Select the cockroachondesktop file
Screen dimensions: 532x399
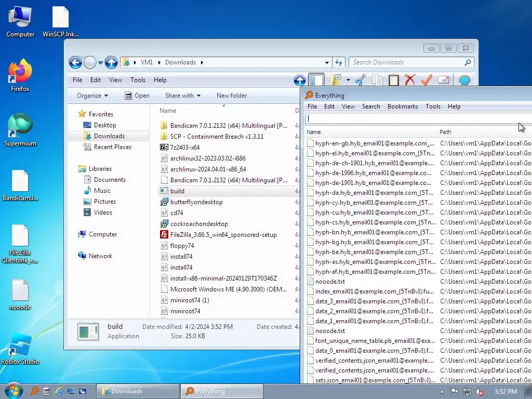pos(199,224)
